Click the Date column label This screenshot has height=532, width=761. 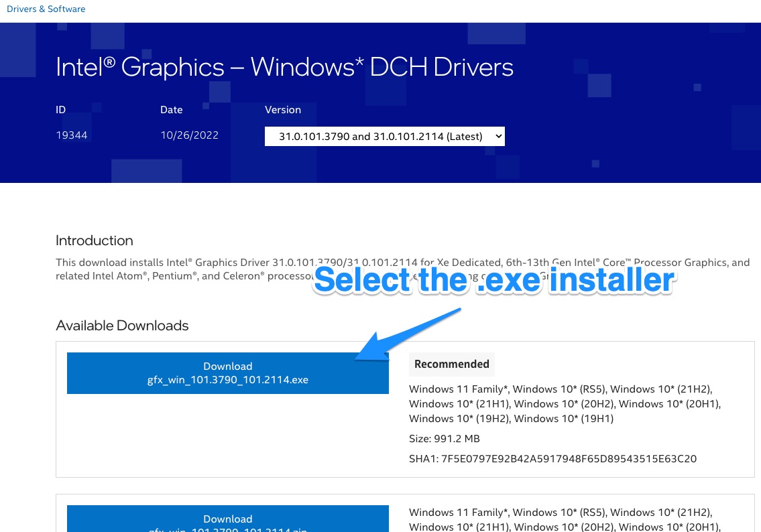click(x=171, y=110)
